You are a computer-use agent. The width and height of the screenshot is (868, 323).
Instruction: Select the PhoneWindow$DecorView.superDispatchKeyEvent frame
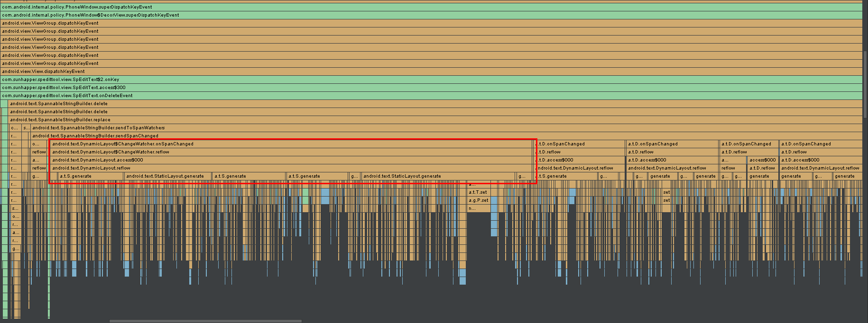(431, 15)
